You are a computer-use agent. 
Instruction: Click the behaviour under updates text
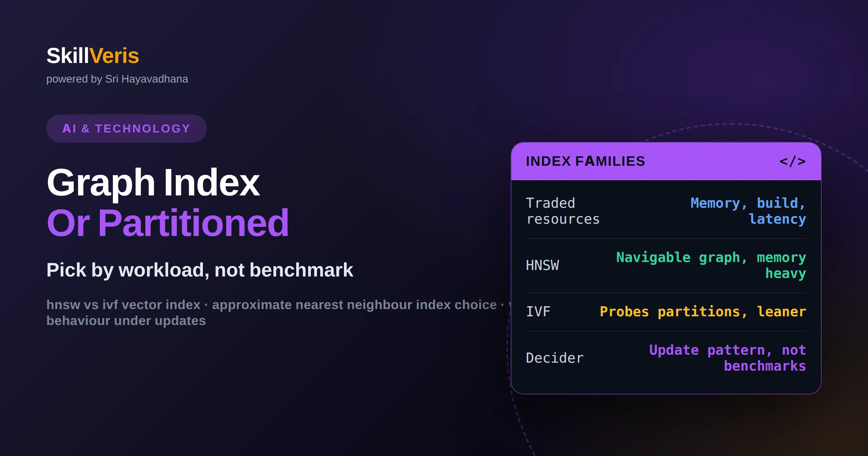(126, 321)
